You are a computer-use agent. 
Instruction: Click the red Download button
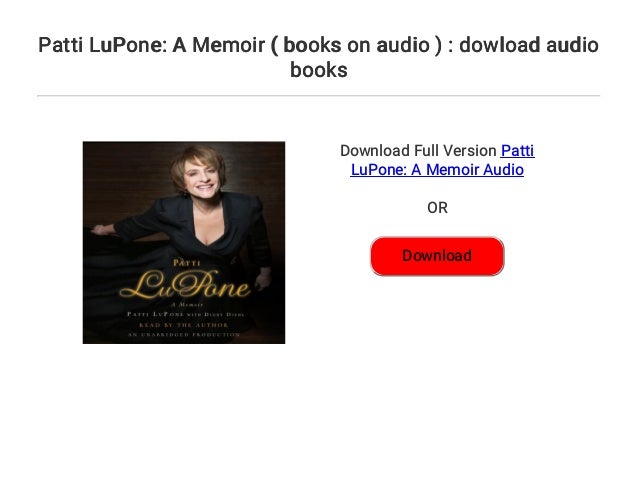437,256
